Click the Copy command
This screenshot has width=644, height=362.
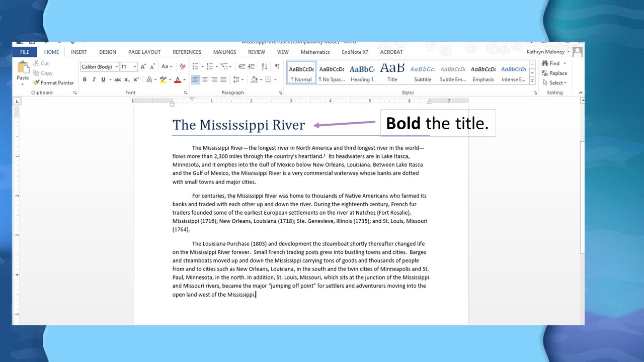pyautogui.click(x=43, y=73)
